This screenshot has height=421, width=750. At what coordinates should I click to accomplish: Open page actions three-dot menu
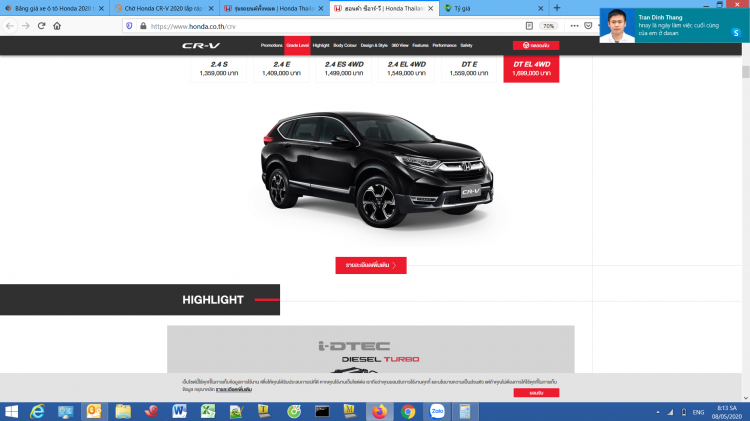pyautogui.click(x=574, y=26)
